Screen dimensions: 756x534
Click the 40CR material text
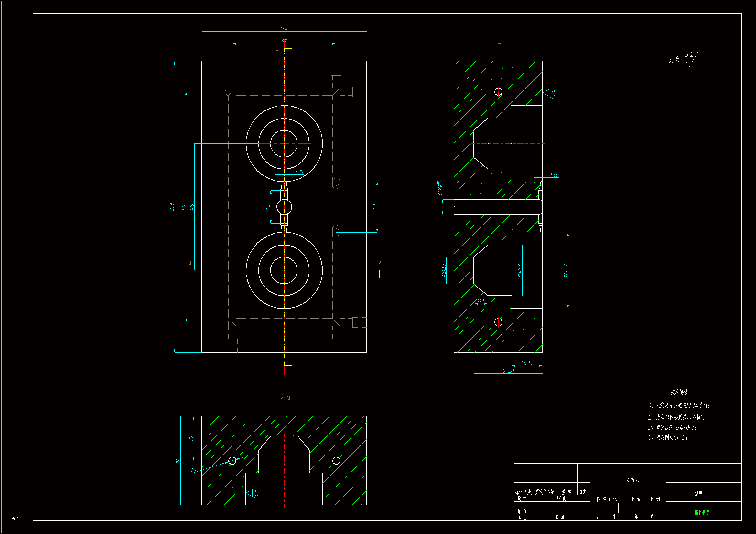[633, 480]
